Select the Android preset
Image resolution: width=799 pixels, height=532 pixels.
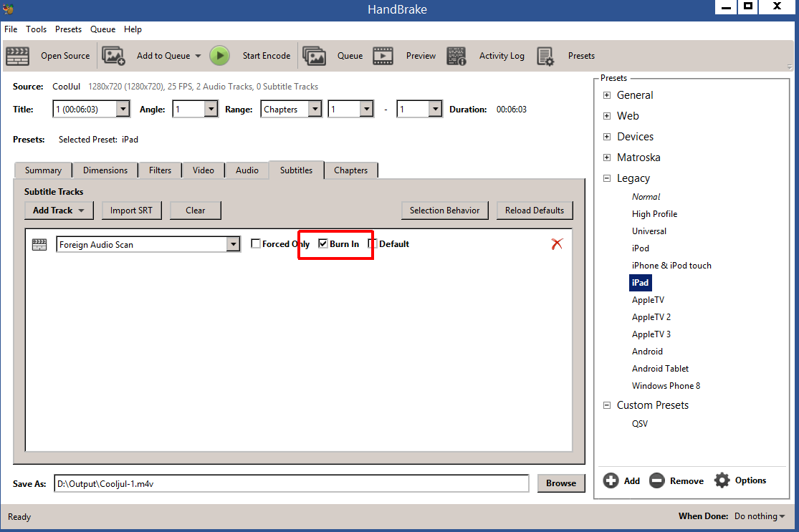click(647, 352)
